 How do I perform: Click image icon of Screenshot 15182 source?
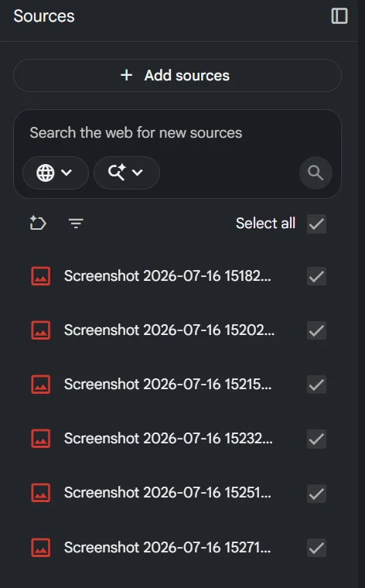[x=40, y=276]
